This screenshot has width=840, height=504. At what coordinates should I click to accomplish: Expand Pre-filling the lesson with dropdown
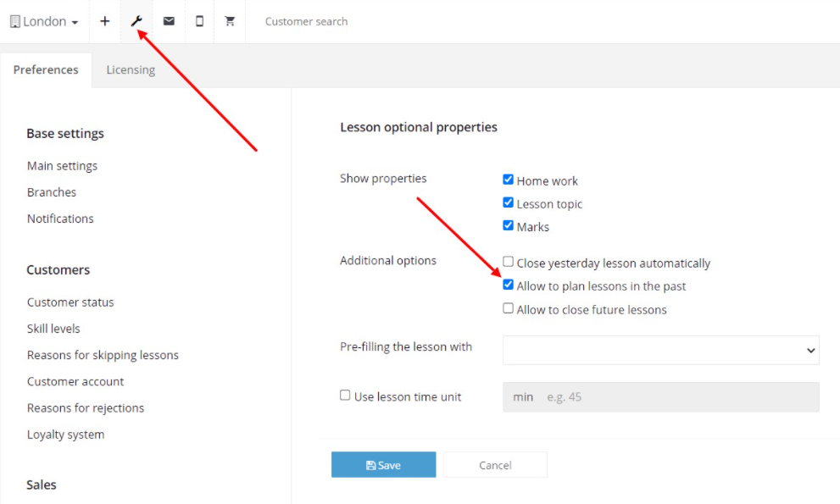pyautogui.click(x=660, y=351)
